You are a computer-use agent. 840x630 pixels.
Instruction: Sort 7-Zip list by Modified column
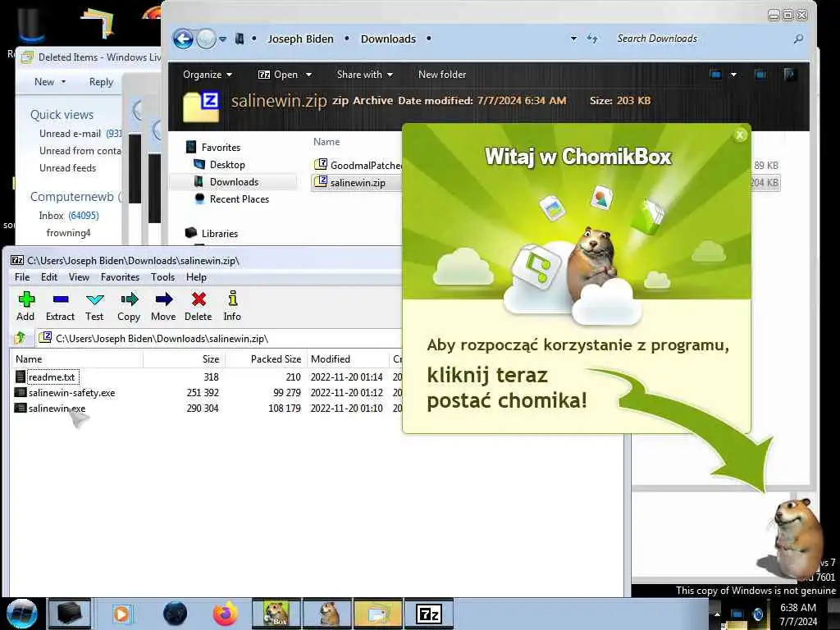pos(347,359)
